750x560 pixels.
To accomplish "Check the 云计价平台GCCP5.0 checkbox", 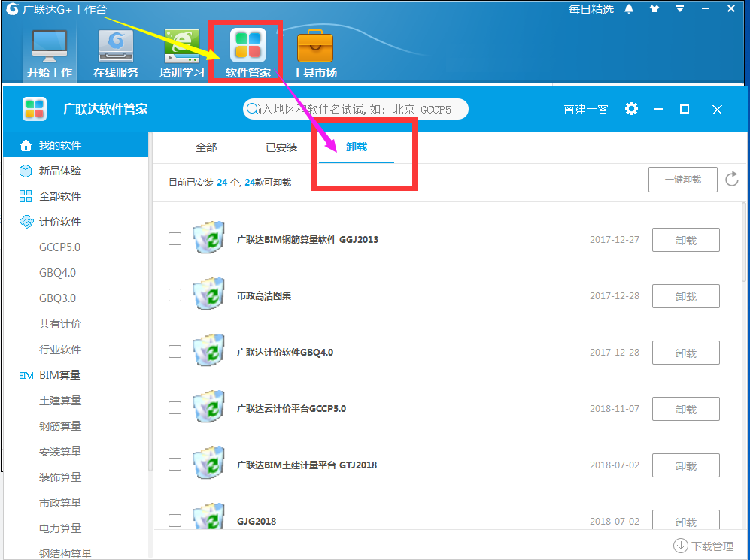I will pyautogui.click(x=175, y=407).
